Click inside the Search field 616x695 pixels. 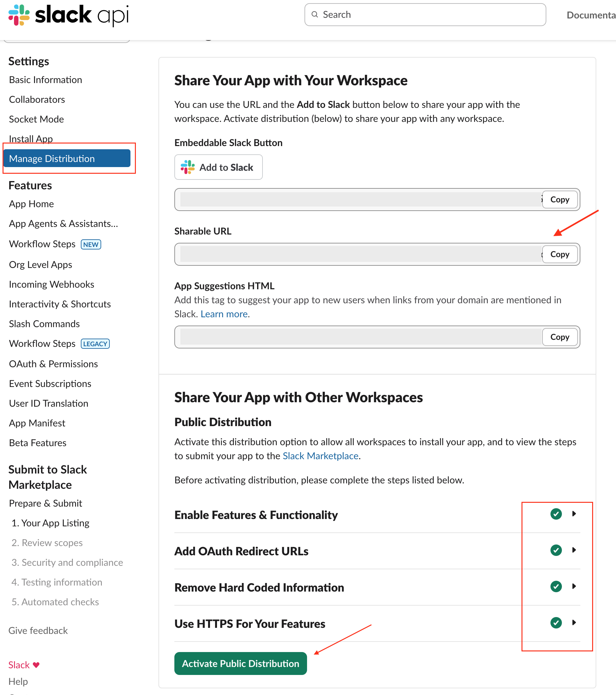[408, 15]
